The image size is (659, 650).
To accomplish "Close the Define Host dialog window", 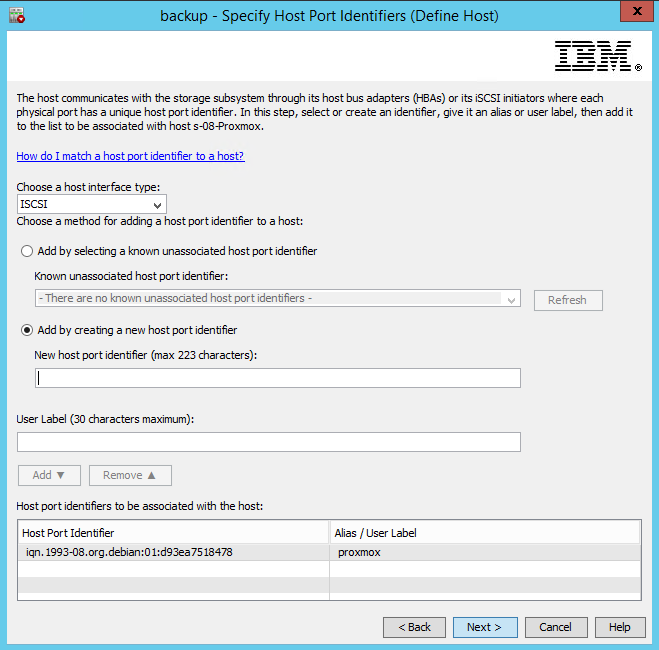I will (631, 14).
